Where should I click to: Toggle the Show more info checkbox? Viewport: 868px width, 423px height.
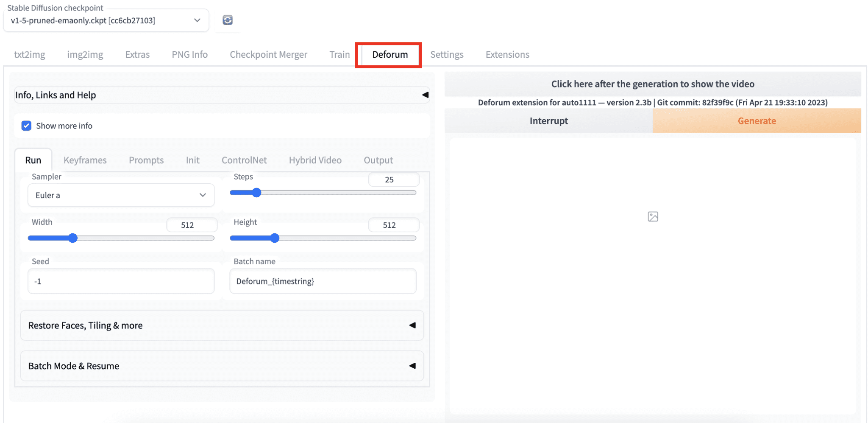(x=26, y=126)
